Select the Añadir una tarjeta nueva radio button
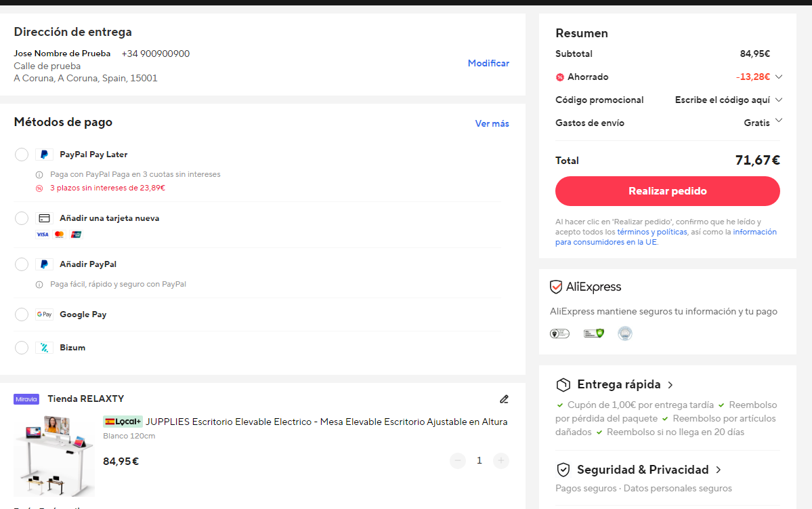Image resolution: width=812 pixels, height=509 pixels. (x=21, y=218)
